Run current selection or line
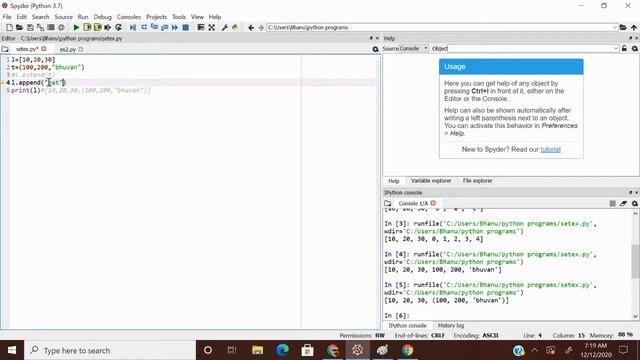The width and height of the screenshot is (640, 360). click(108, 27)
